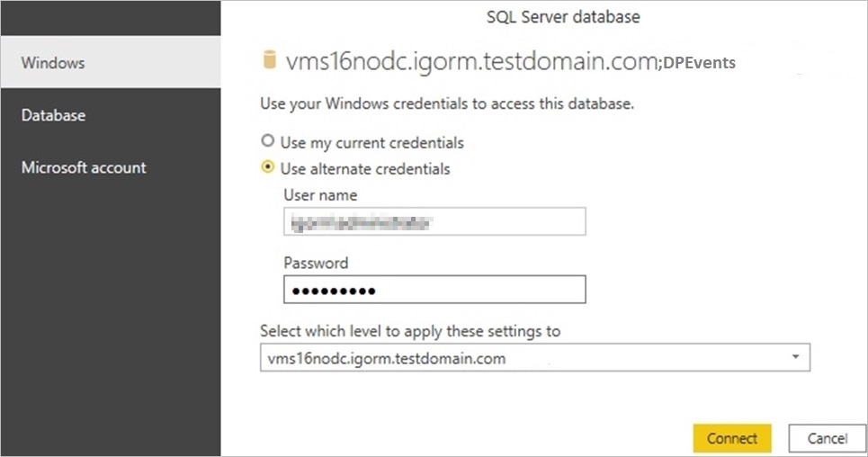
Task: Focus the Password input field
Action: (x=434, y=290)
